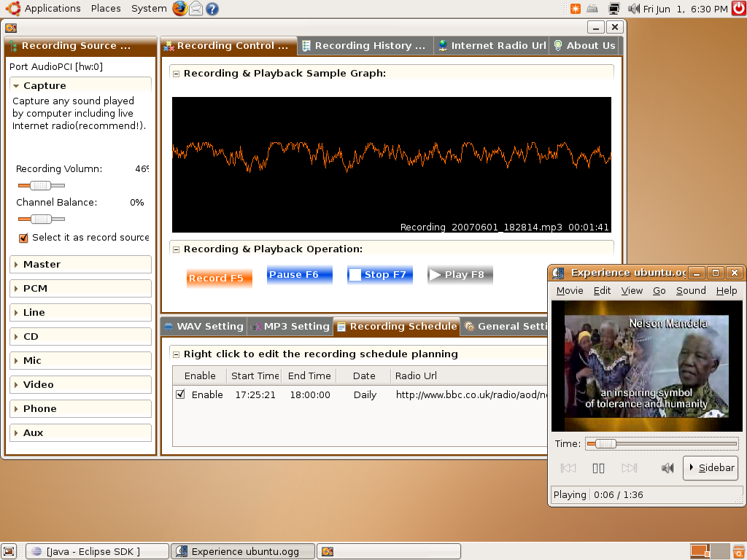The height and width of the screenshot is (560, 747).
Task: Click the Start Time column header
Action: point(254,376)
